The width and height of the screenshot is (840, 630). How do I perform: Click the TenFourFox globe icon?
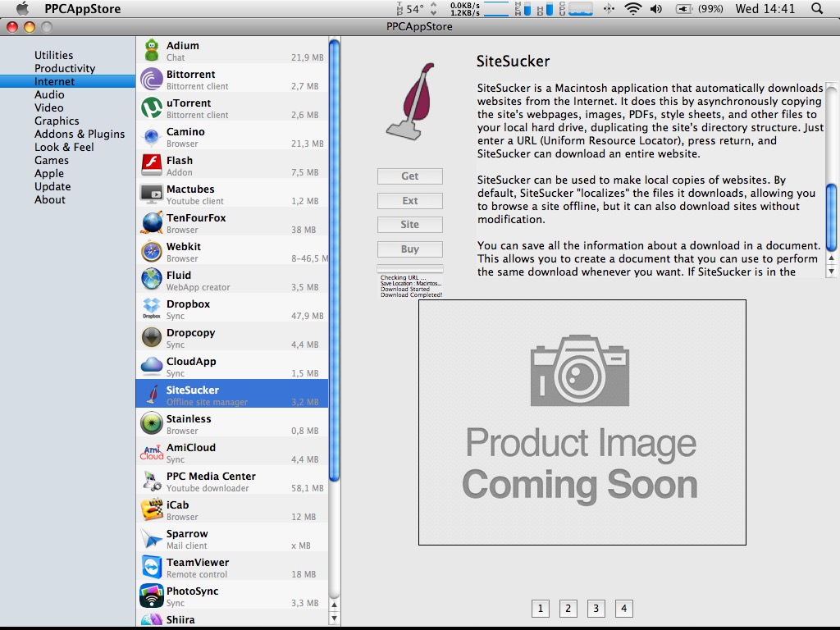pyautogui.click(x=152, y=222)
